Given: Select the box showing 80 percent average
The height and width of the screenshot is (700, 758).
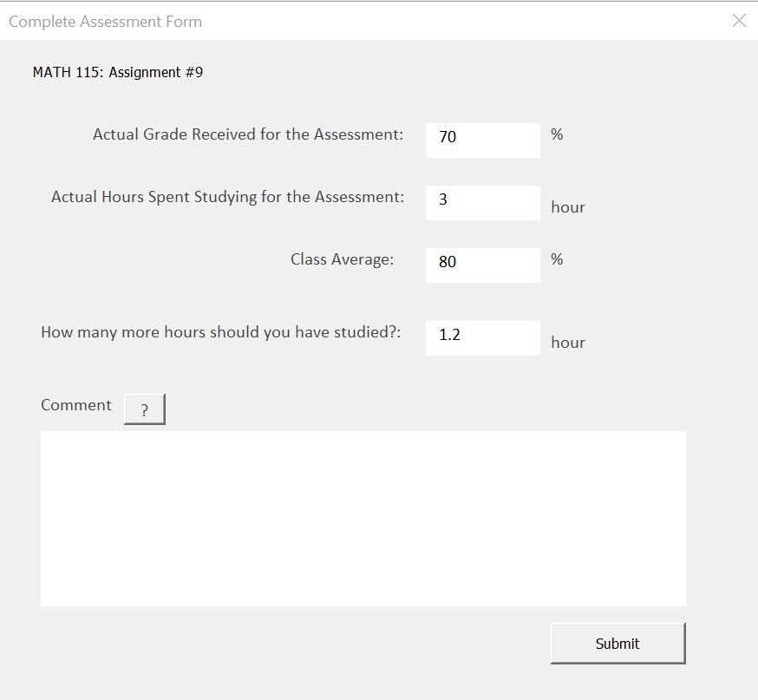Looking at the screenshot, I should (x=482, y=265).
